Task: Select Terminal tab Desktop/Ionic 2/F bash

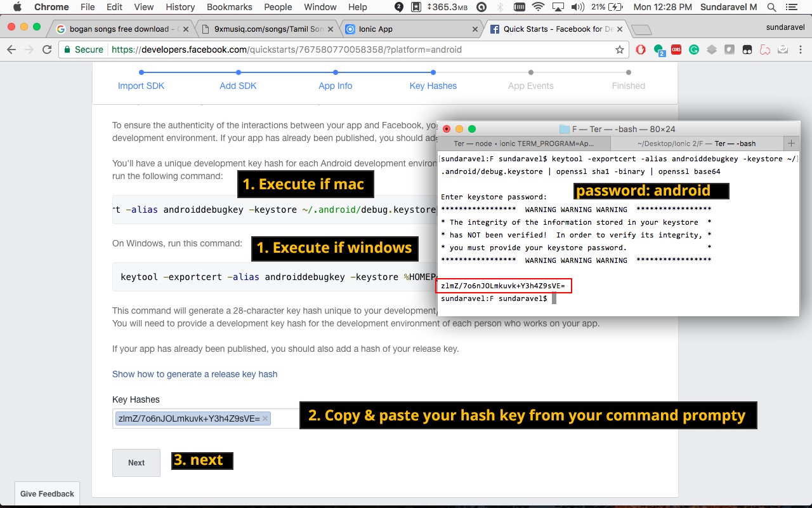Action: click(697, 144)
